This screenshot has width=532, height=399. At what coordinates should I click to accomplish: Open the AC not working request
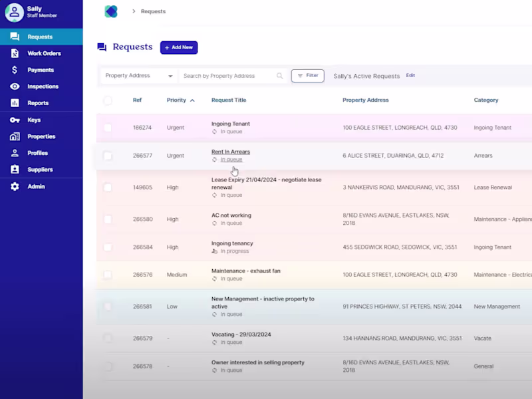[231, 215]
